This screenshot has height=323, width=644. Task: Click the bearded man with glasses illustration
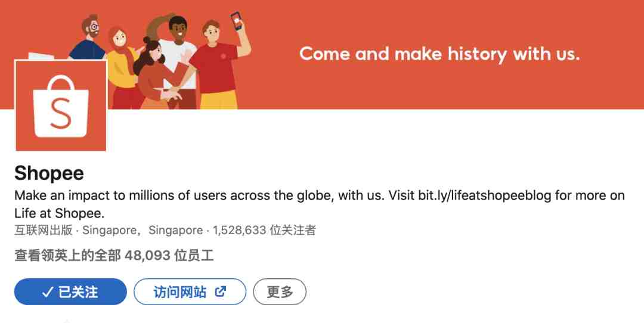88,38
